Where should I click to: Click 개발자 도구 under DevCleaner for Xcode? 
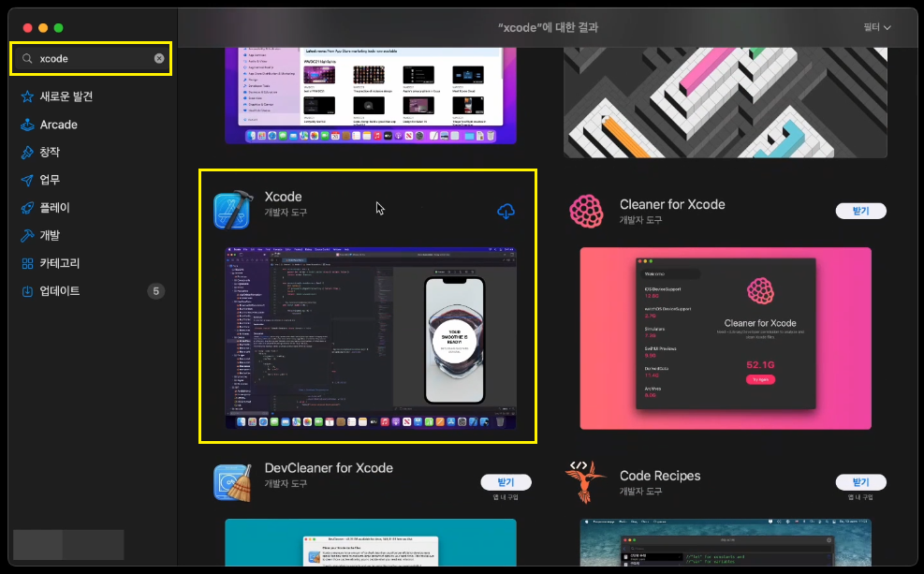(x=286, y=483)
